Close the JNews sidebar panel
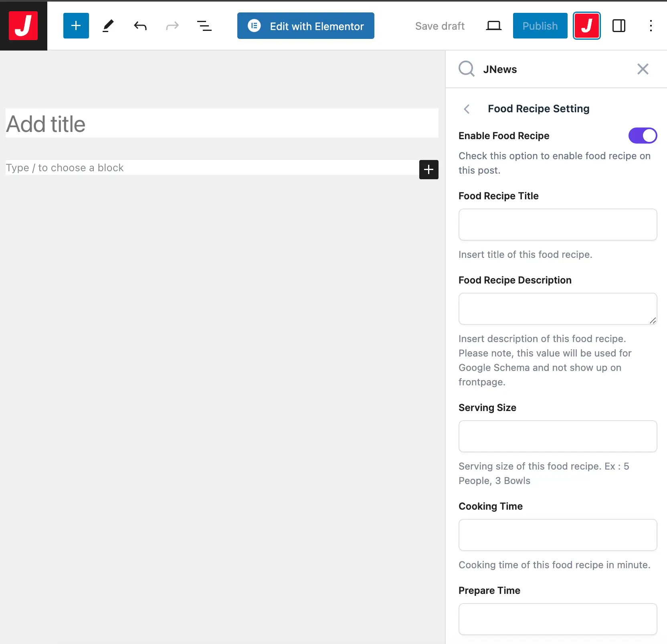Viewport: 667px width, 644px height. [x=643, y=69]
